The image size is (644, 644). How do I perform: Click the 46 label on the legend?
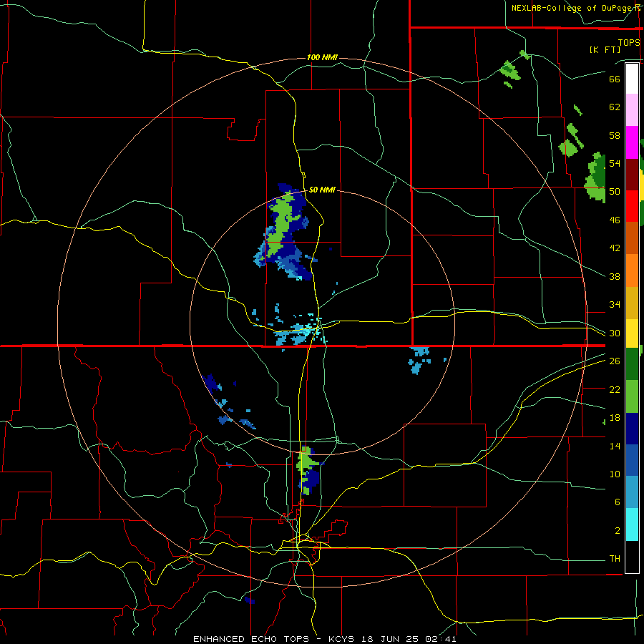615,220
